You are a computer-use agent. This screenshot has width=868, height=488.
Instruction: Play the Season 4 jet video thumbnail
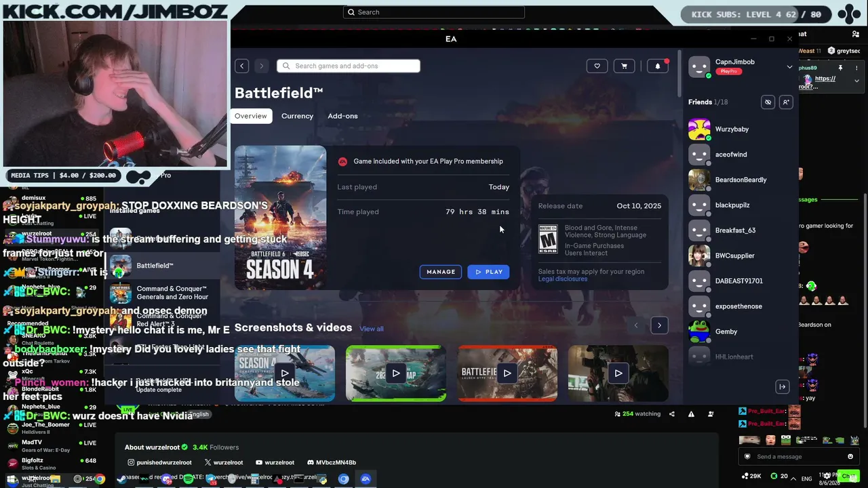[285, 373]
